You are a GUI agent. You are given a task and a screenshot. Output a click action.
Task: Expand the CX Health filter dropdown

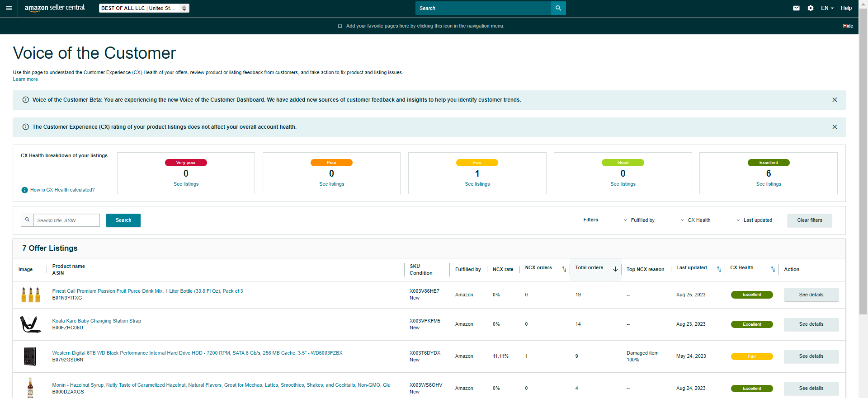695,220
